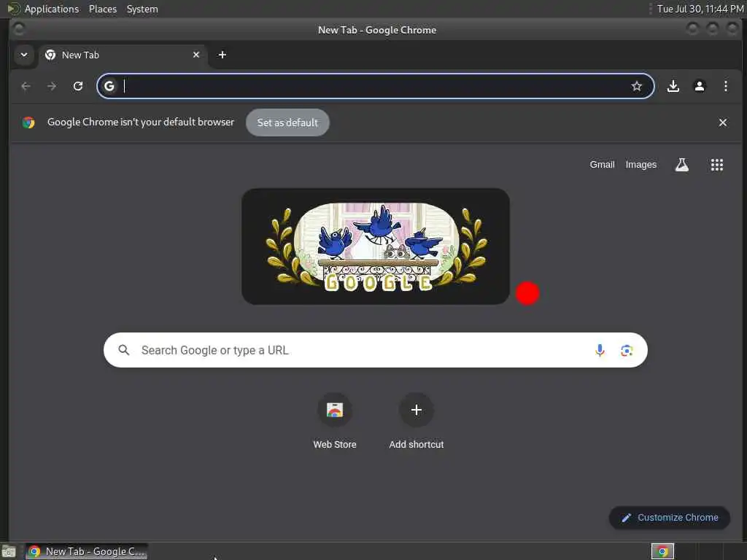The image size is (747, 560).
Task: Click into the address bar field
Action: click(376, 86)
